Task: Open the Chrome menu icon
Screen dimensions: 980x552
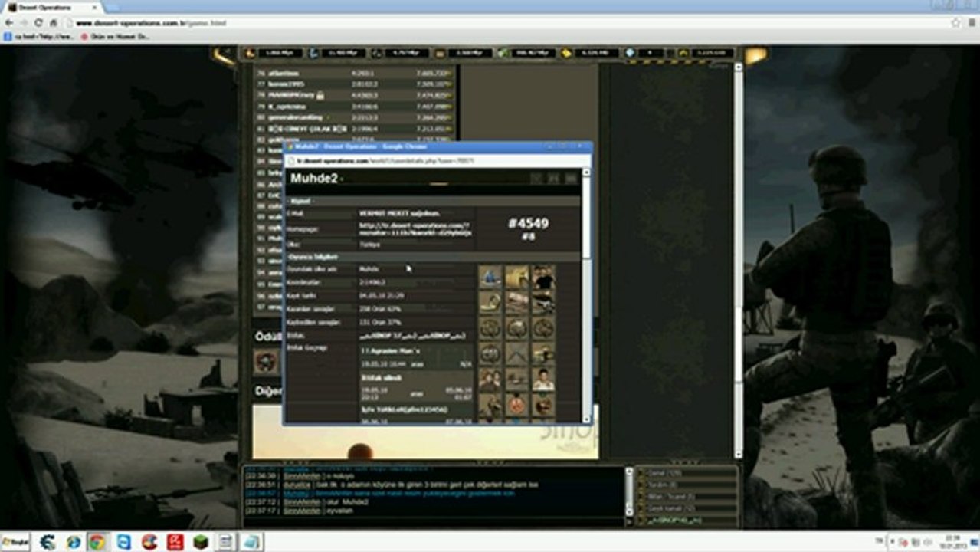Action: click(x=971, y=23)
